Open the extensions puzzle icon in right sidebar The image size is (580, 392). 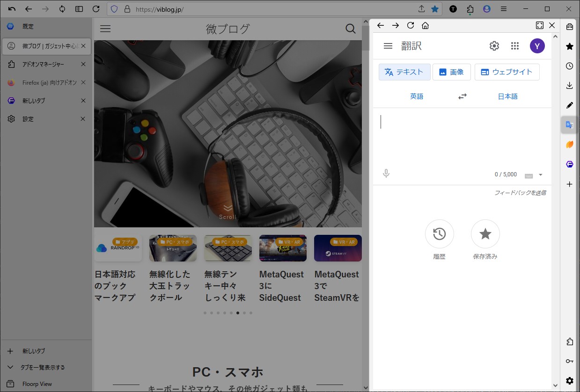(x=569, y=342)
